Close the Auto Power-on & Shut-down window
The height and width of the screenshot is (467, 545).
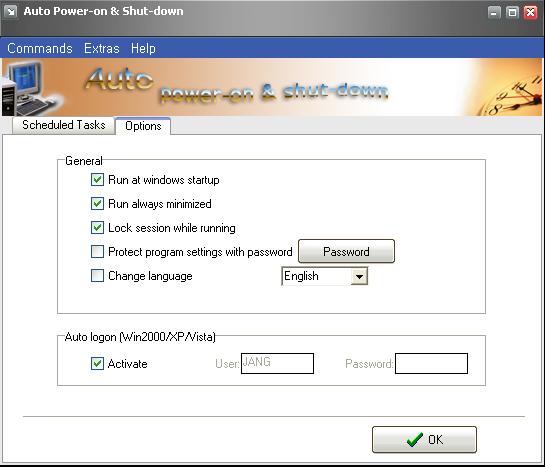pos(530,13)
